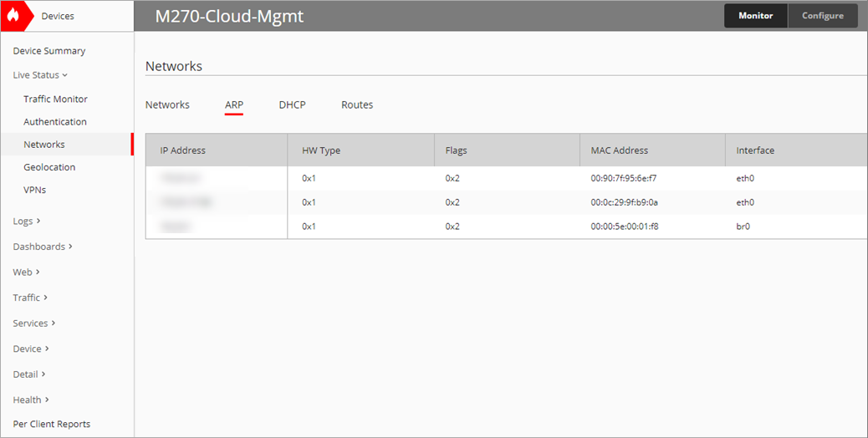Switch to Monitor mode

click(756, 16)
